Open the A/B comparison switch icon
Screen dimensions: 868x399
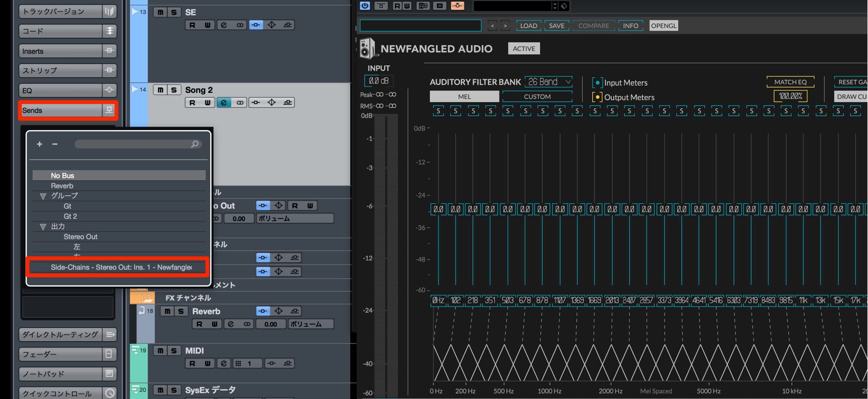click(x=423, y=5)
